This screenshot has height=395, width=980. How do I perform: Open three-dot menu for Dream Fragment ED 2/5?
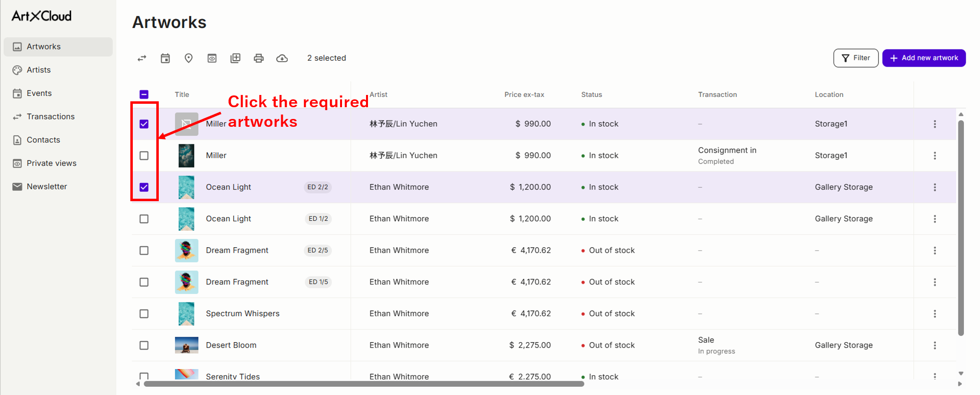935,251
